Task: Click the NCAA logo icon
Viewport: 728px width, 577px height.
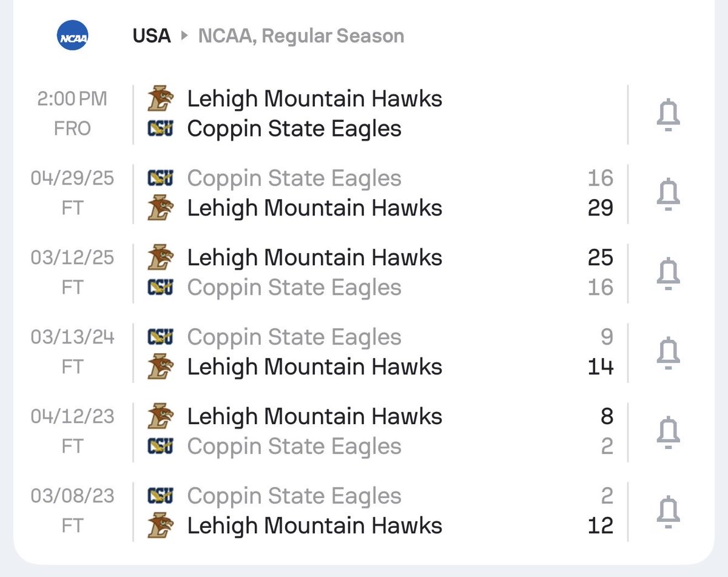Action: [72, 36]
